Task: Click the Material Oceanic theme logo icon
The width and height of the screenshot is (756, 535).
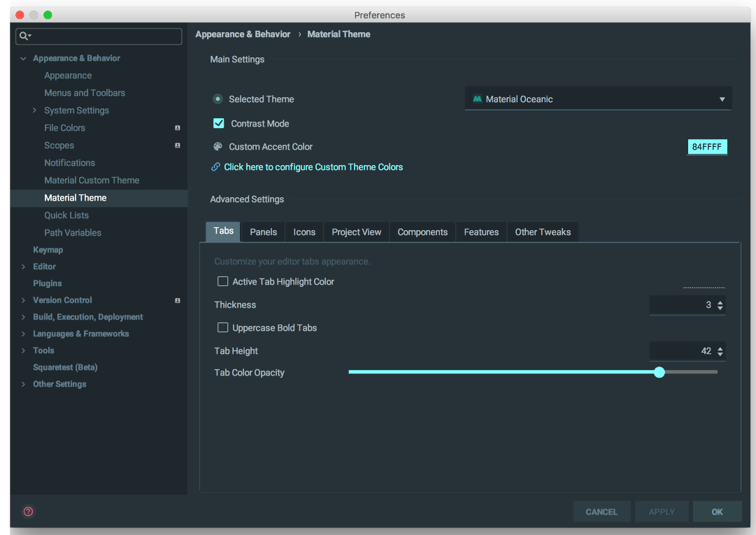Action: (478, 99)
